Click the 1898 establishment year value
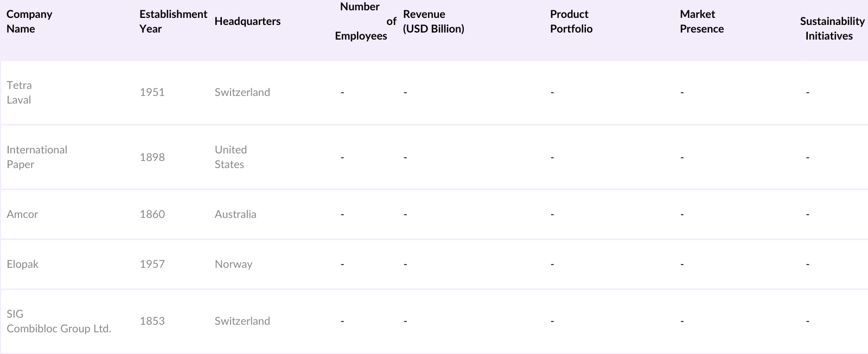The width and height of the screenshot is (868, 354). pyautogui.click(x=152, y=157)
